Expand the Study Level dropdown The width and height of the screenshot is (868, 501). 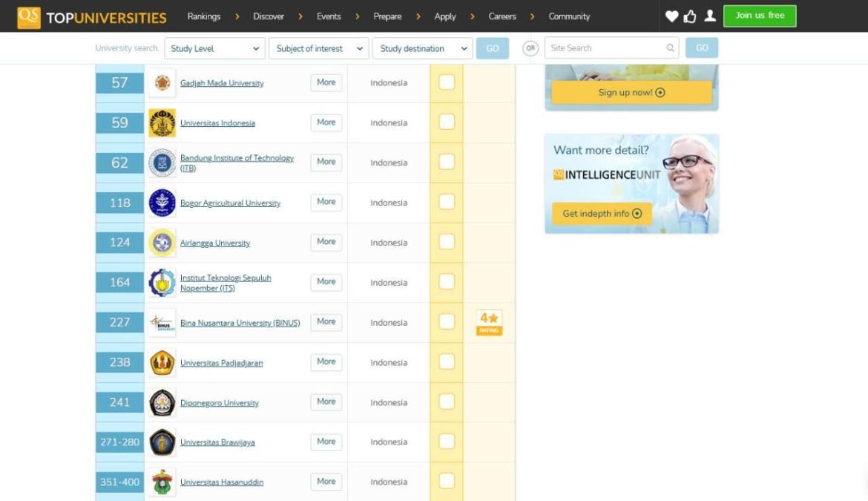pyautogui.click(x=214, y=49)
